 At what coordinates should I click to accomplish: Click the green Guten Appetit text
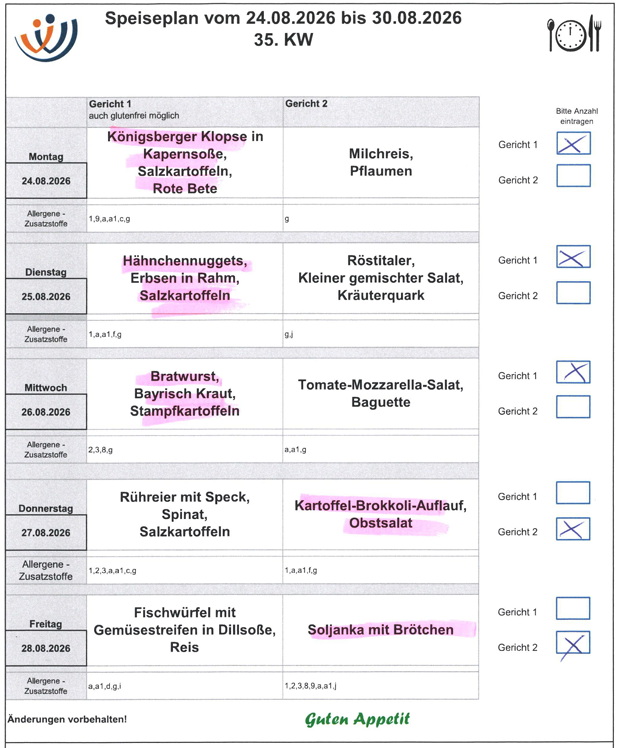[357, 719]
